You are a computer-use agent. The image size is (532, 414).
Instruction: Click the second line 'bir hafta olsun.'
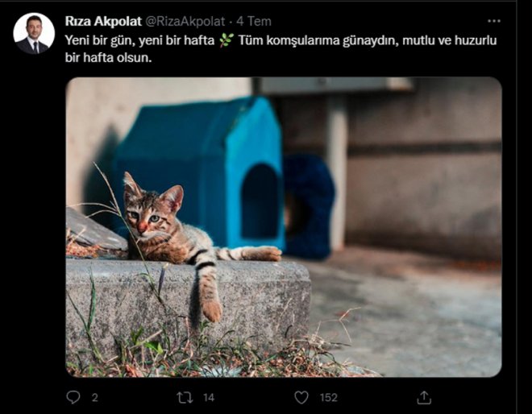tap(108, 58)
